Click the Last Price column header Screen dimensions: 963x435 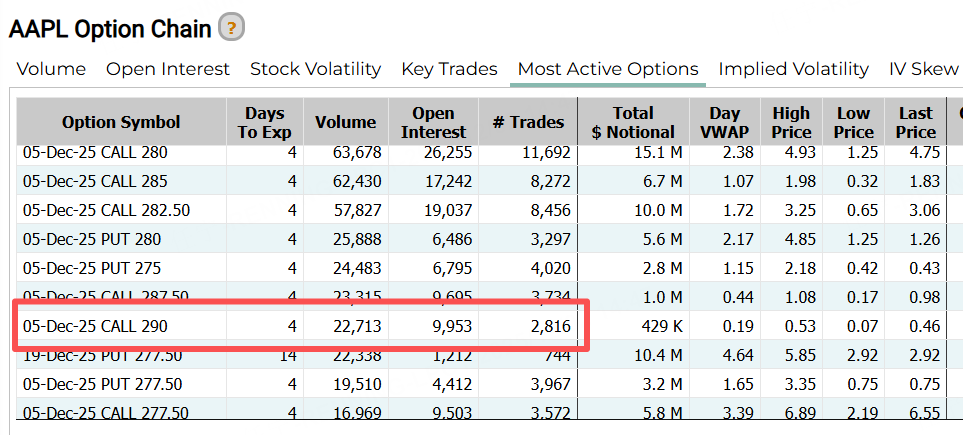point(915,122)
